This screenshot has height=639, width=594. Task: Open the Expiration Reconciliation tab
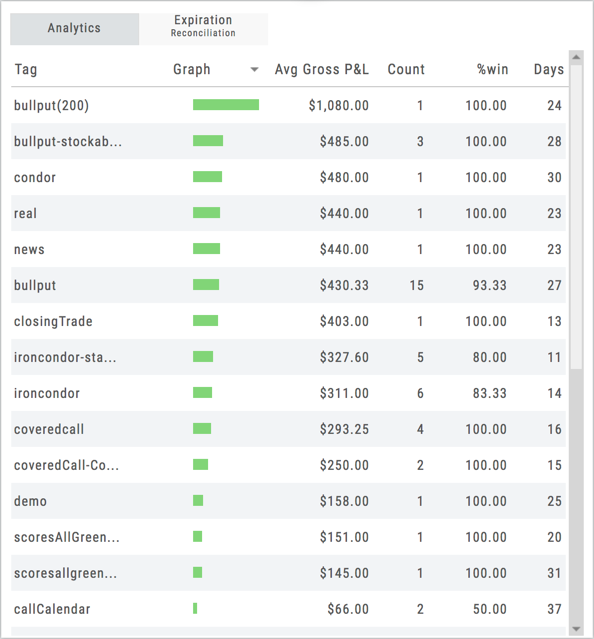click(203, 29)
